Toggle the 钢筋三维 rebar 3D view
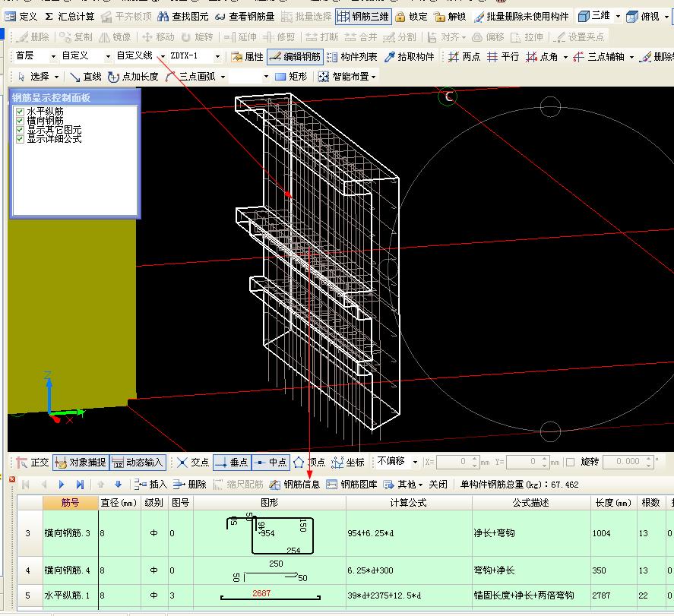 [363, 17]
